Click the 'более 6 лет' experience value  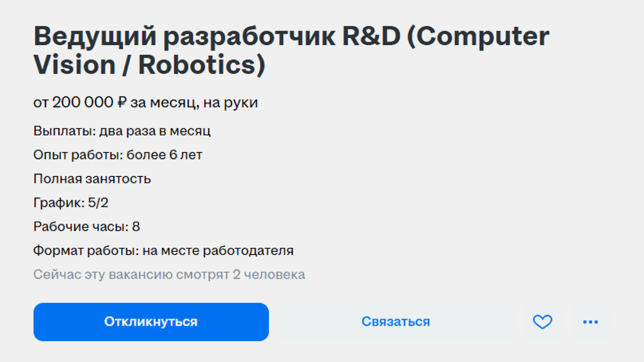point(164,155)
